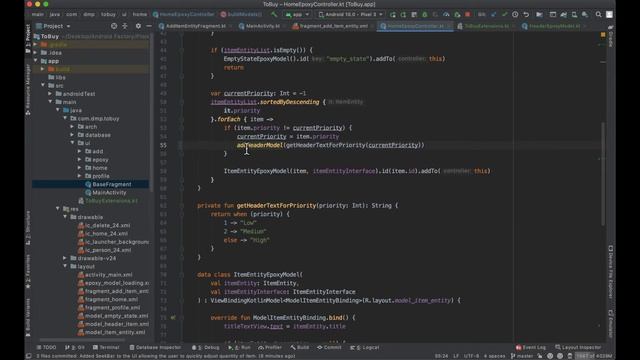The image size is (640, 360).
Task: Click the UTF-8 encoding in status bar
Action: [x=471, y=356]
